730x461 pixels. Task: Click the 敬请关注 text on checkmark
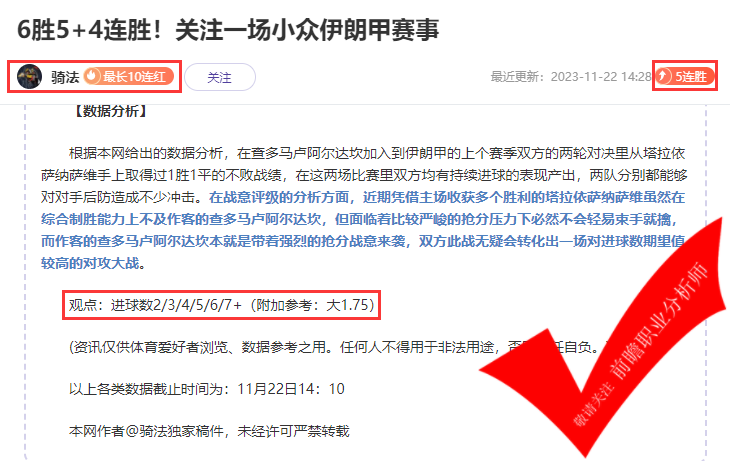pyautogui.click(x=593, y=404)
